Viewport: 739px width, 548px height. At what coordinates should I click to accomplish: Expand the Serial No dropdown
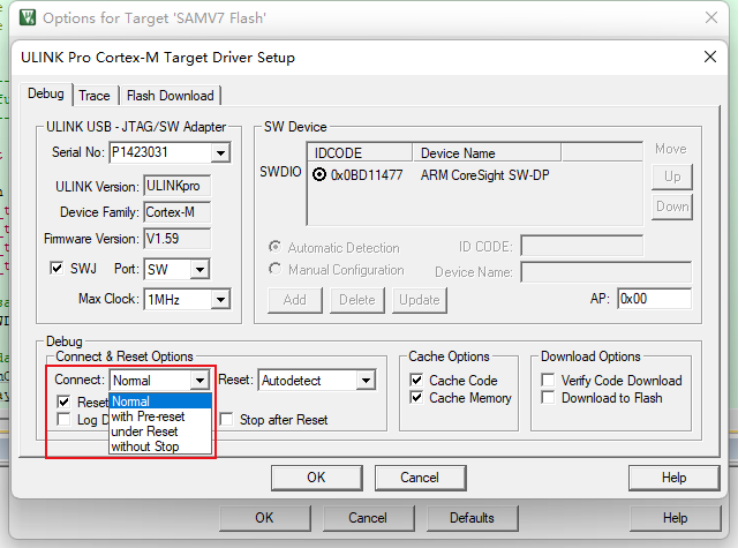(221, 153)
